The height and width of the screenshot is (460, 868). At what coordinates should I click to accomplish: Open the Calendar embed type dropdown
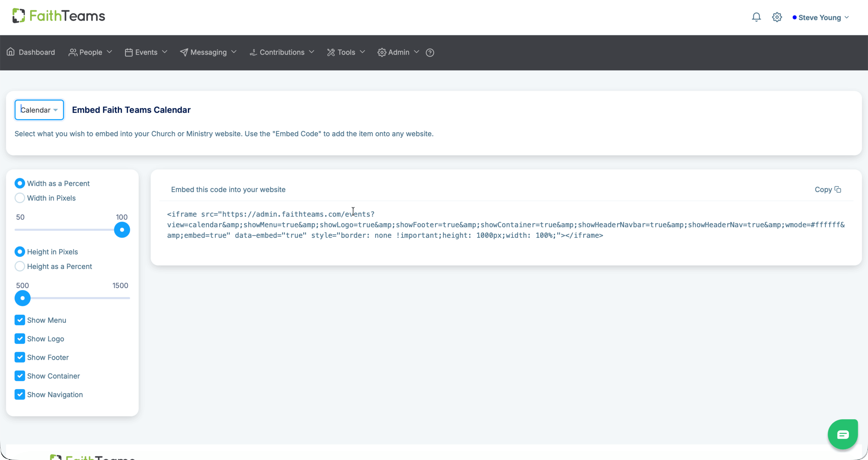39,110
